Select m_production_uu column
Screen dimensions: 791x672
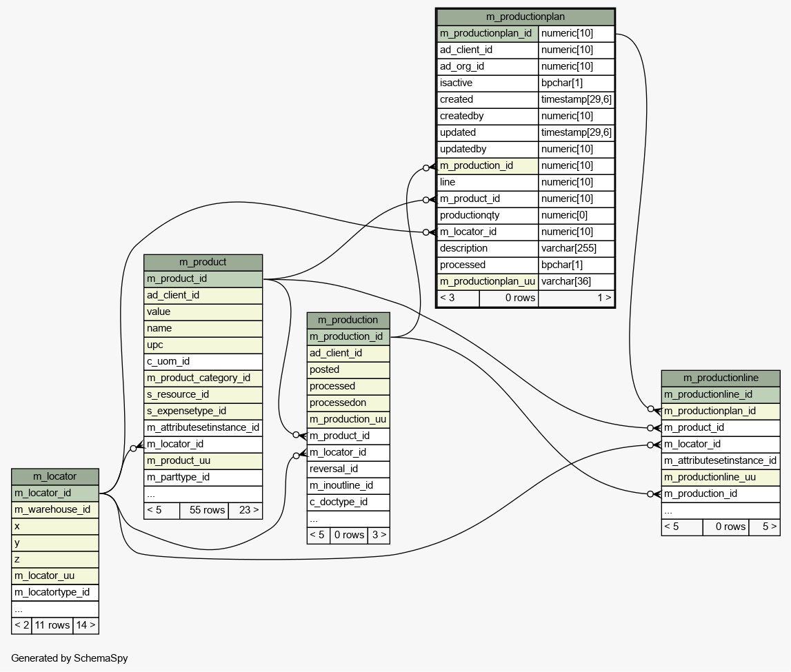348,420
